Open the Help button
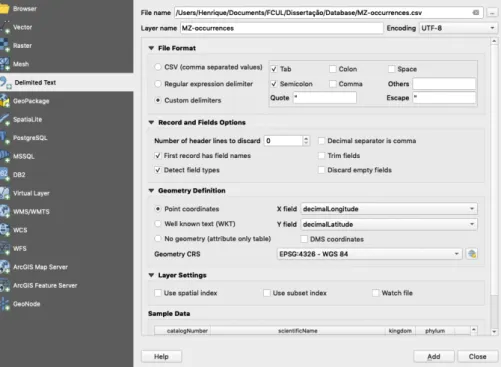The width and height of the screenshot is (501, 367). click(x=161, y=357)
